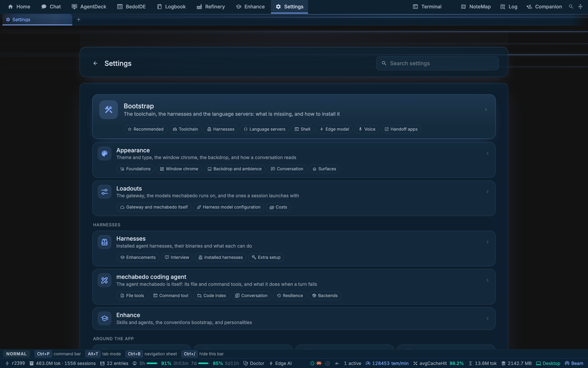Click the Enhance graduation cap icon
Screen dimensions: 588x368
[105, 318]
